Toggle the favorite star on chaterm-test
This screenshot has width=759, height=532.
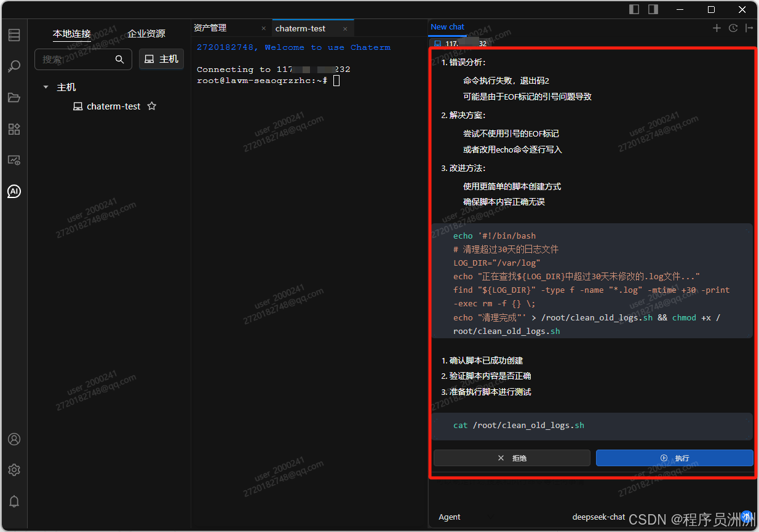coord(151,106)
